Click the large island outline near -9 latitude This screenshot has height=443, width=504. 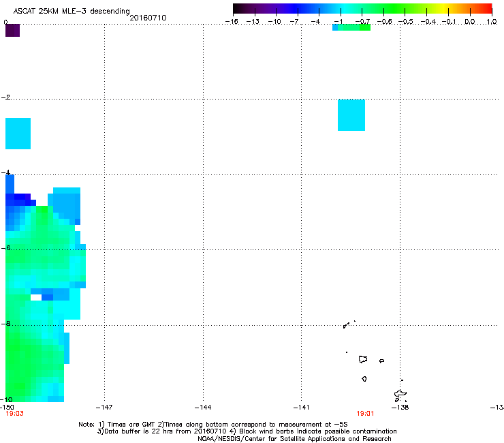coord(363,359)
